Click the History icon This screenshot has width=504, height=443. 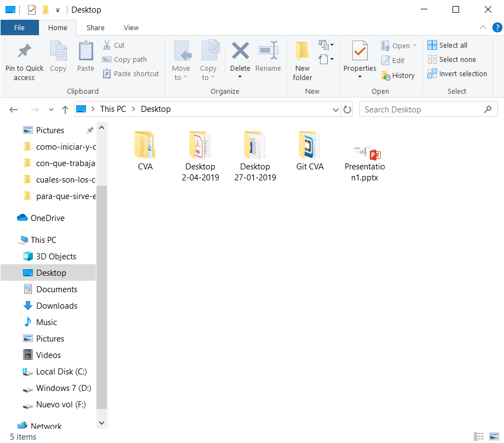pos(386,76)
